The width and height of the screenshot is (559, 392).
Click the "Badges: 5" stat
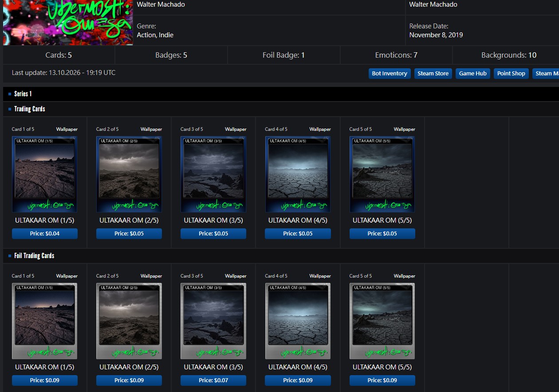171,55
